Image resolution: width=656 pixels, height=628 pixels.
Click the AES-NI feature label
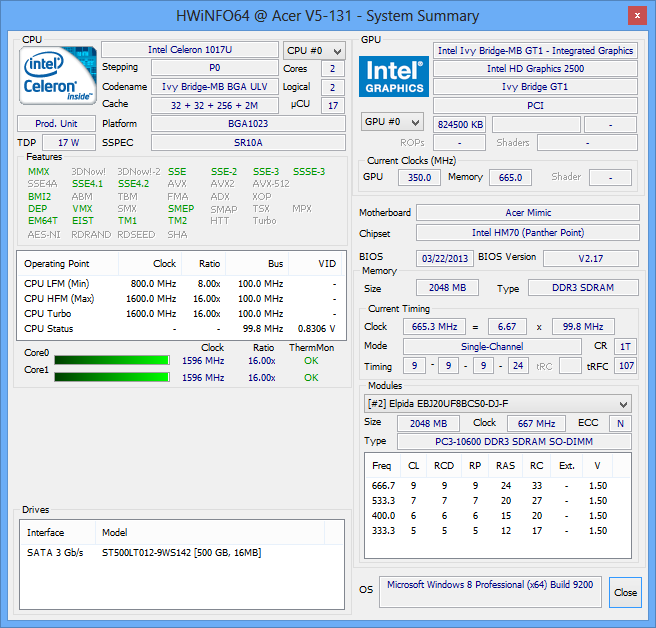point(44,234)
